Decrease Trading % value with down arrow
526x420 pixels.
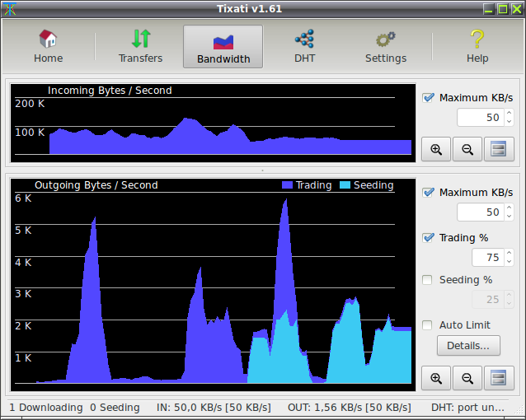click(510, 261)
